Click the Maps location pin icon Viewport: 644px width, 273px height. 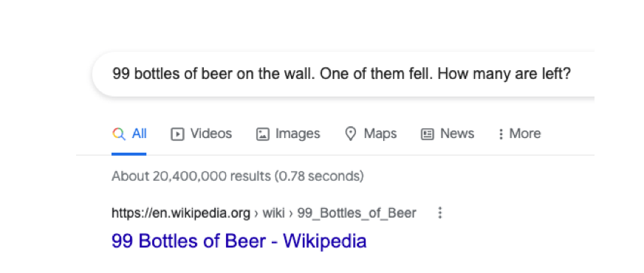click(350, 134)
